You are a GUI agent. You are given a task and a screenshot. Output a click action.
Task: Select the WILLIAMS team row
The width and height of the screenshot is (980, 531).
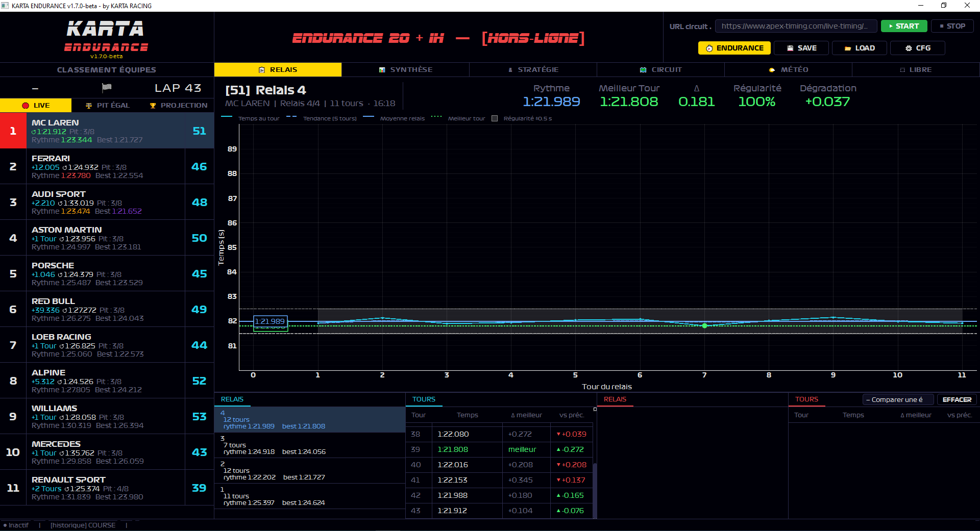(x=107, y=416)
